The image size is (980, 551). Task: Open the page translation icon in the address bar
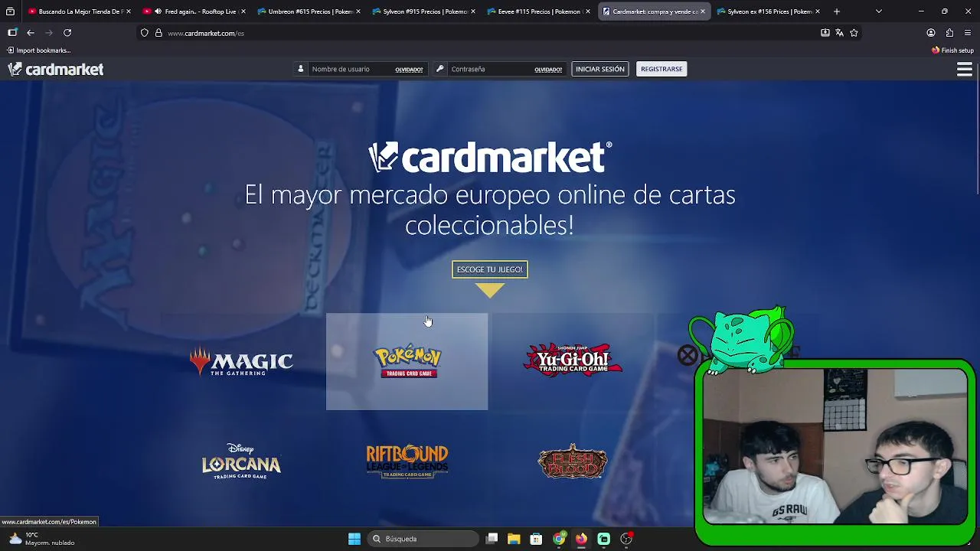click(839, 33)
